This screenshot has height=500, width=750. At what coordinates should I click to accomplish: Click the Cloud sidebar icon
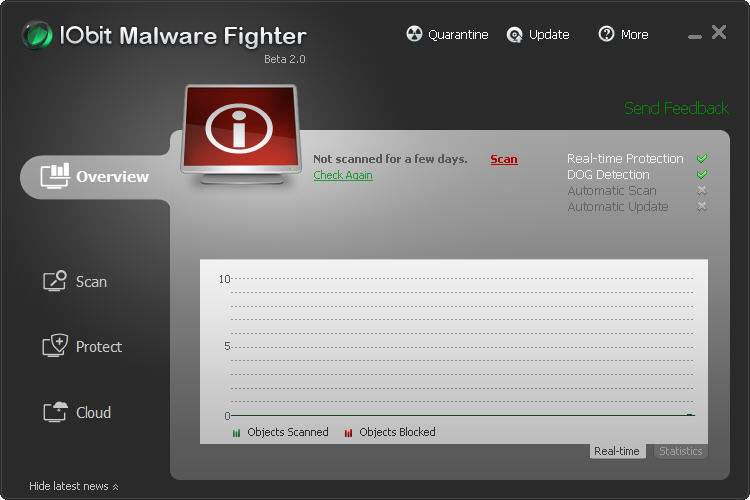click(x=55, y=412)
